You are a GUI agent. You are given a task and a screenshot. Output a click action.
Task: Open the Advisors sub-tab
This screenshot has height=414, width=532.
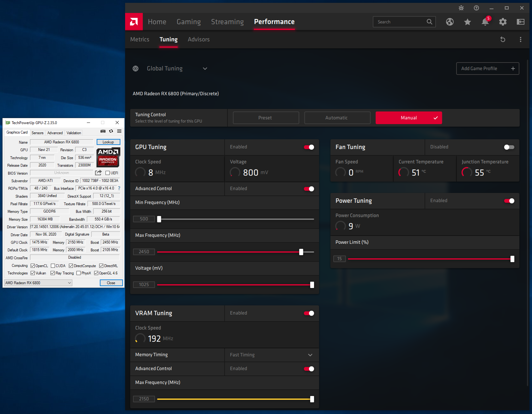[x=199, y=39]
